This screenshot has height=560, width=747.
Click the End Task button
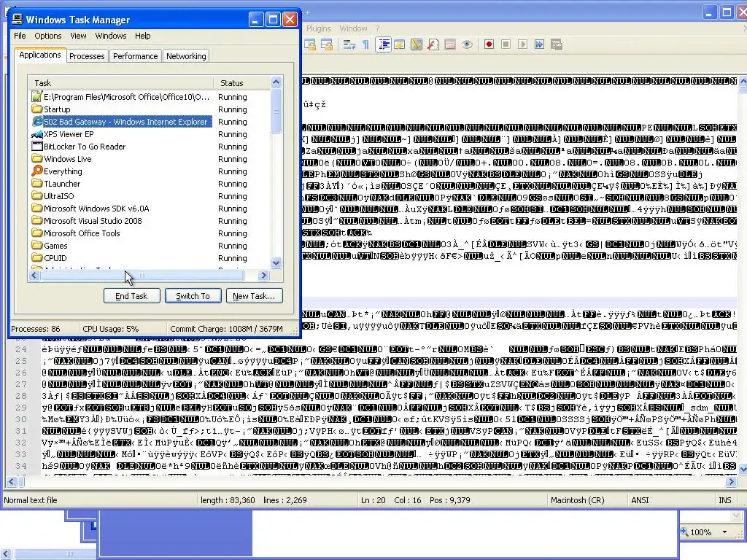click(131, 296)
